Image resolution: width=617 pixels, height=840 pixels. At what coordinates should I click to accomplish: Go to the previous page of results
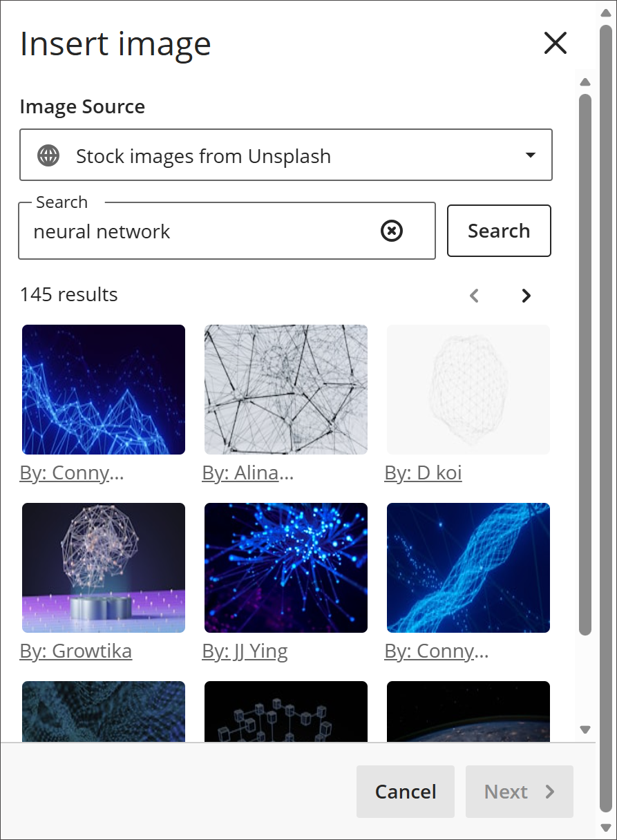pyautogui.click(x=474, y=295)
